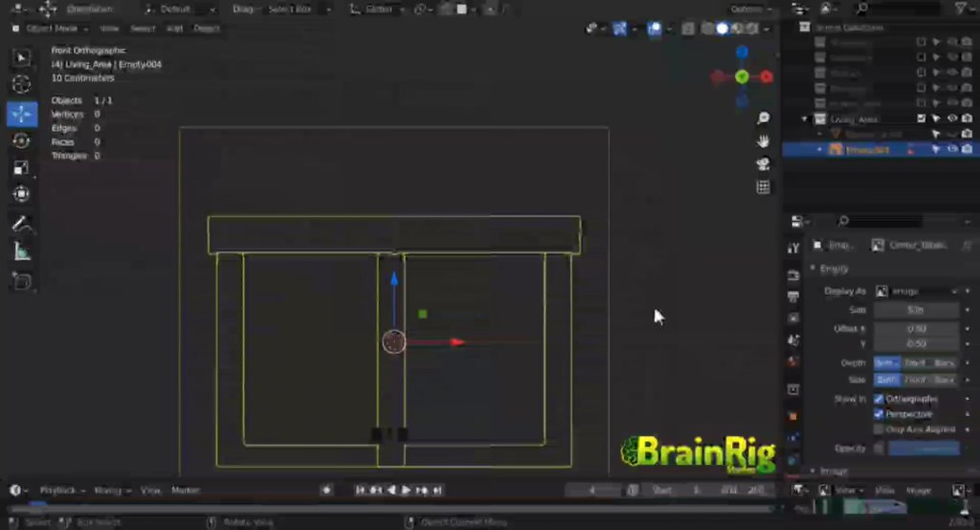This screenshot has width=980, height=530.
Task: Open the transform orientation Global dropdown
Action: coord(378,10)
